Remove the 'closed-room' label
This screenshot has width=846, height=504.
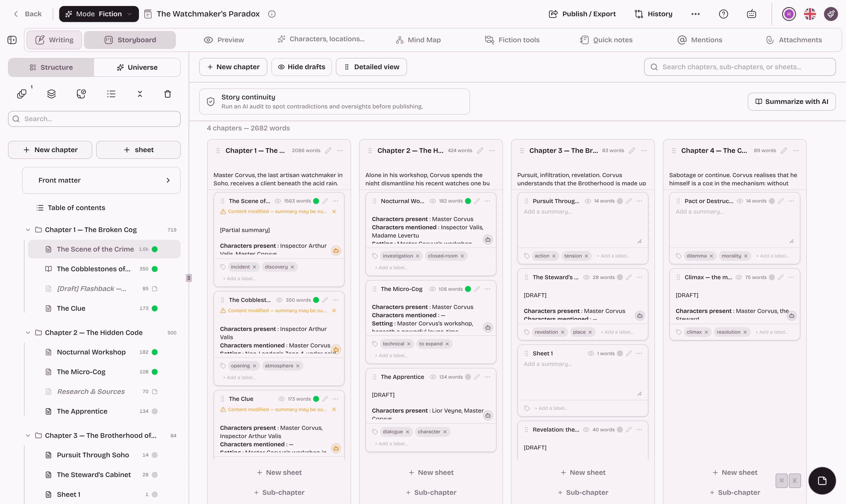coord(462,256)
